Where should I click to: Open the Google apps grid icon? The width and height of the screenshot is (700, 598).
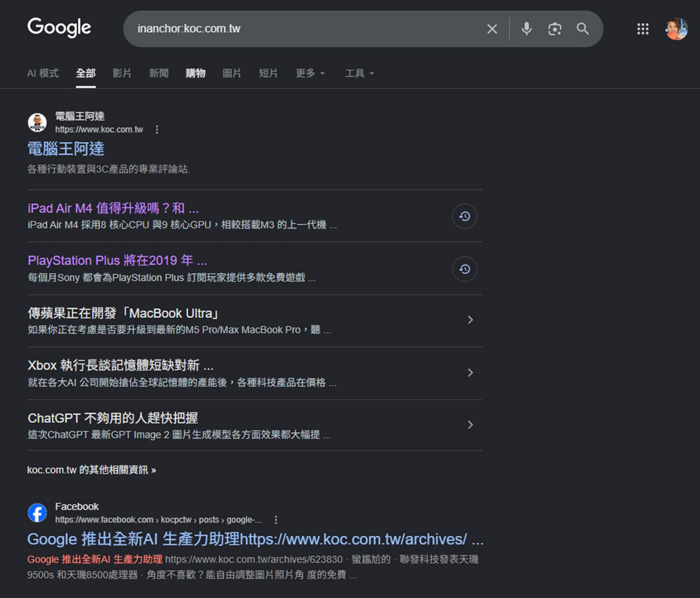[643, 29]
